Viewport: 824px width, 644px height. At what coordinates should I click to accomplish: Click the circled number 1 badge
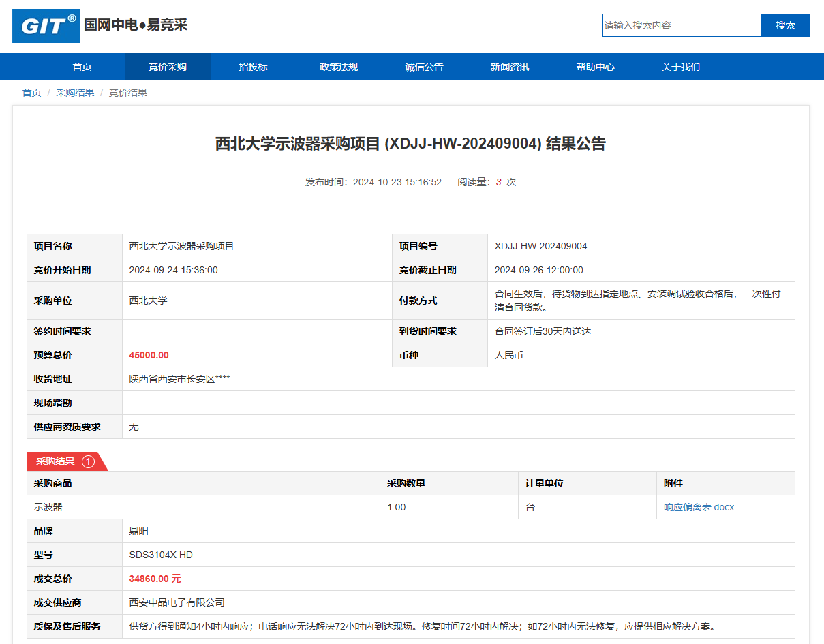88,461
